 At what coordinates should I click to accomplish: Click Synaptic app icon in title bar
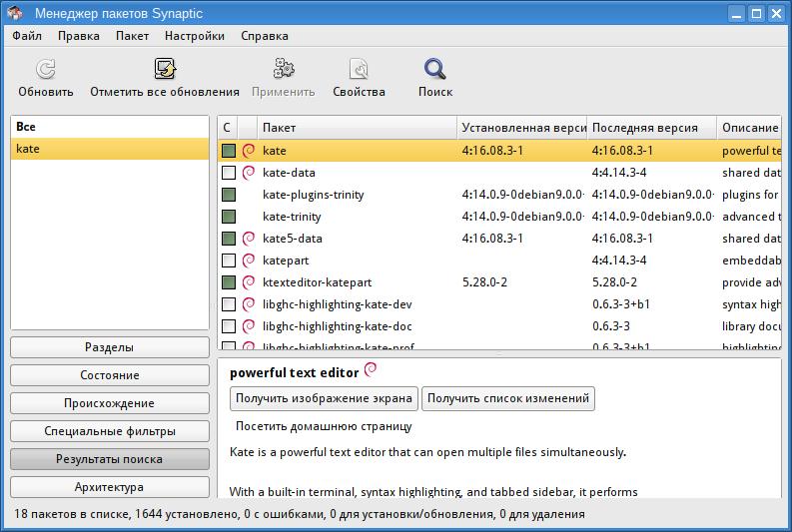pyautogui.click(x=15, y=13)
